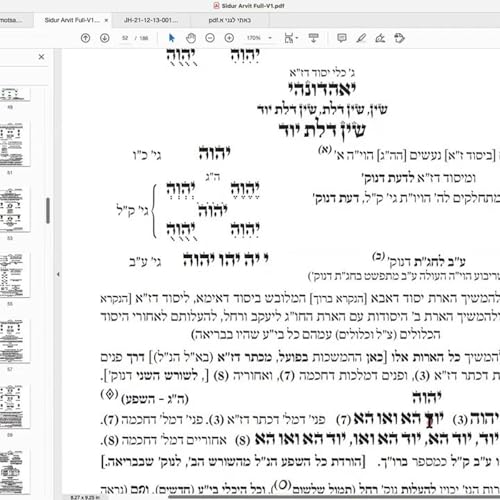
Task: Click the current page number field
Action: (x=125, y=38)
